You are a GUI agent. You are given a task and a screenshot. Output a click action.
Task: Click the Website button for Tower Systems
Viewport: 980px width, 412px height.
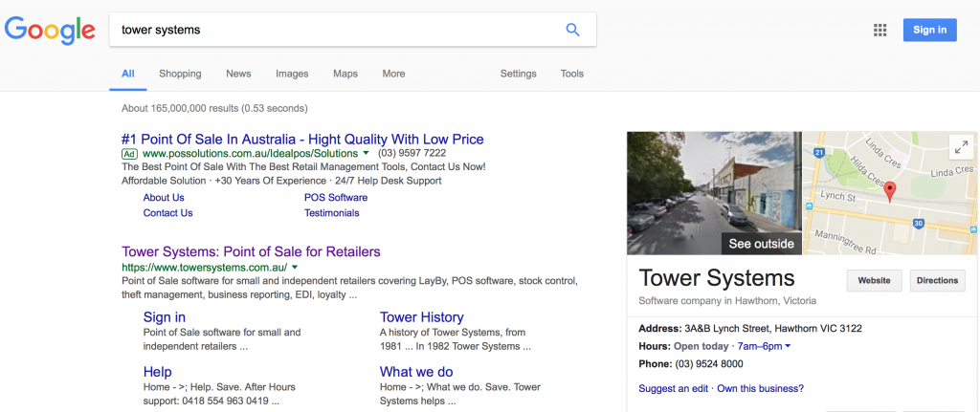[x=874, y=280]
